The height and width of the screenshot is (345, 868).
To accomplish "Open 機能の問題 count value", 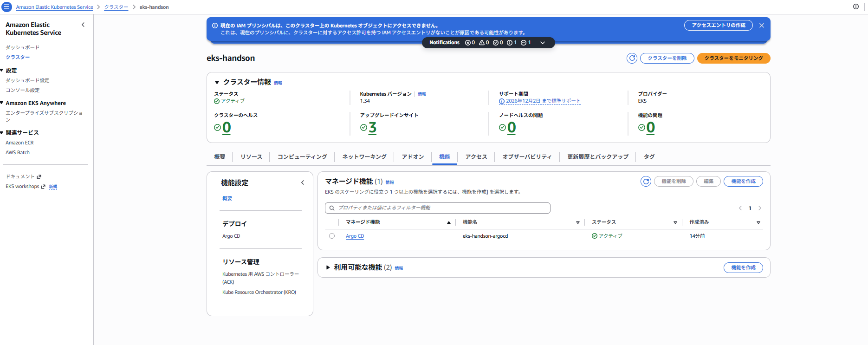I will click(651, 128).
